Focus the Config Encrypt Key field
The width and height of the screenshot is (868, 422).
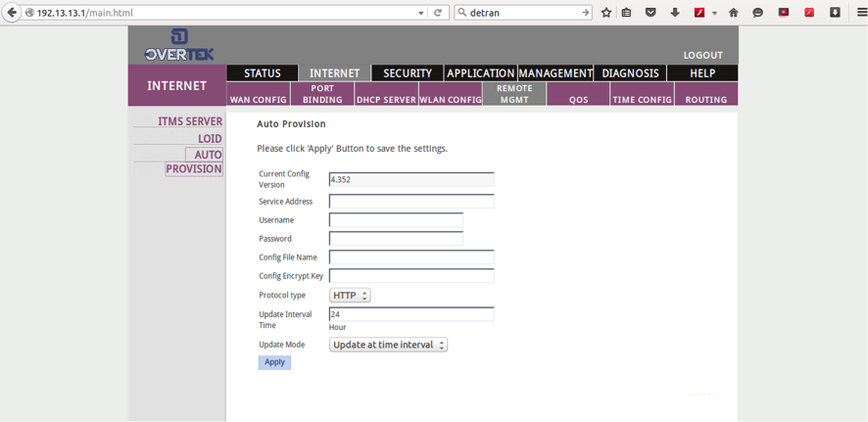[x=411, y=276]
